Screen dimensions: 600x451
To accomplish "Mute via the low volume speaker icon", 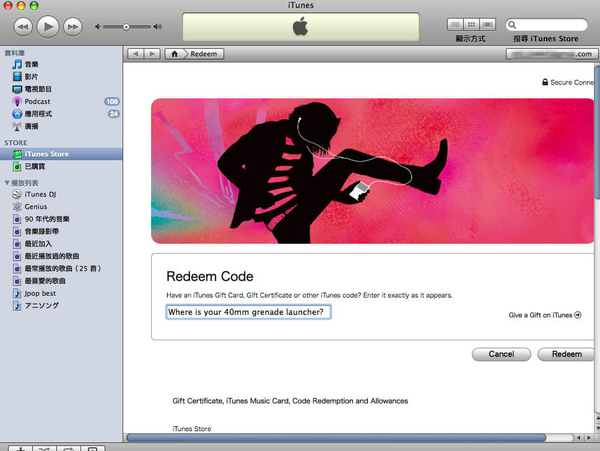I will tap(98, 27).
